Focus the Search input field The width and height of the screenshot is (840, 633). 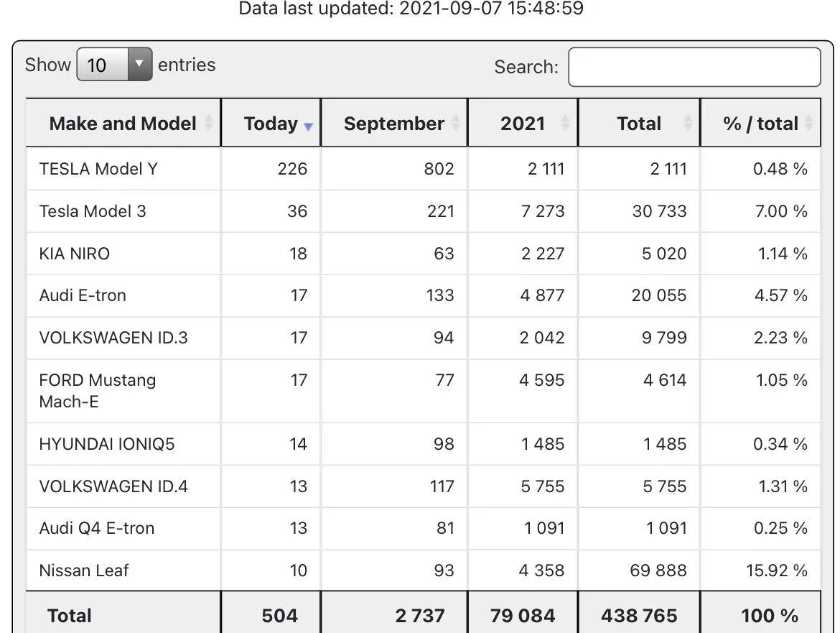[x=694, y=67]
